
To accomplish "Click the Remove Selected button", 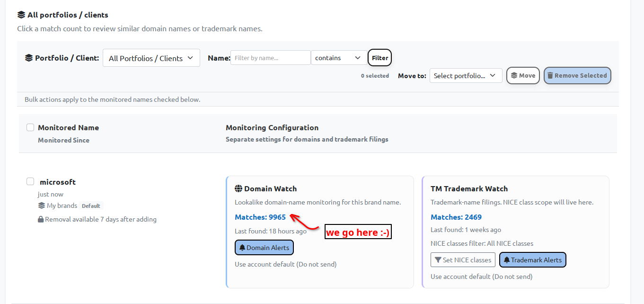I will [577, 75].
